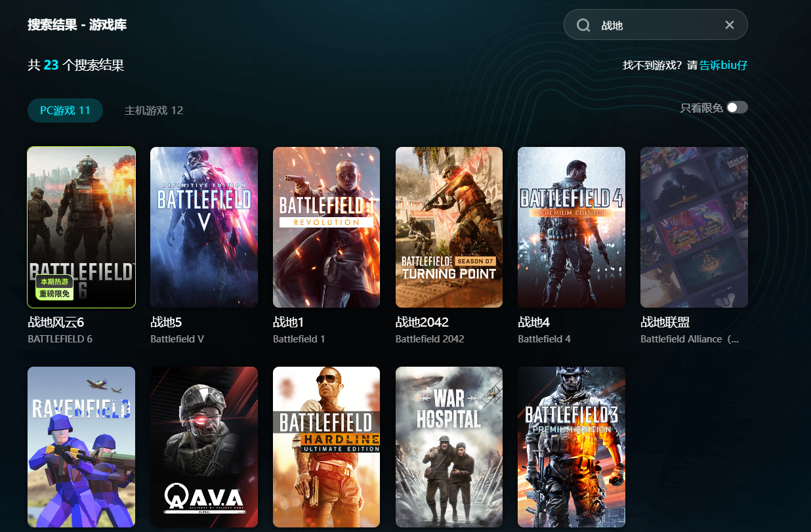The image size is (811, 532).
Task: Click the 战地4 title text
Action: 533,322
